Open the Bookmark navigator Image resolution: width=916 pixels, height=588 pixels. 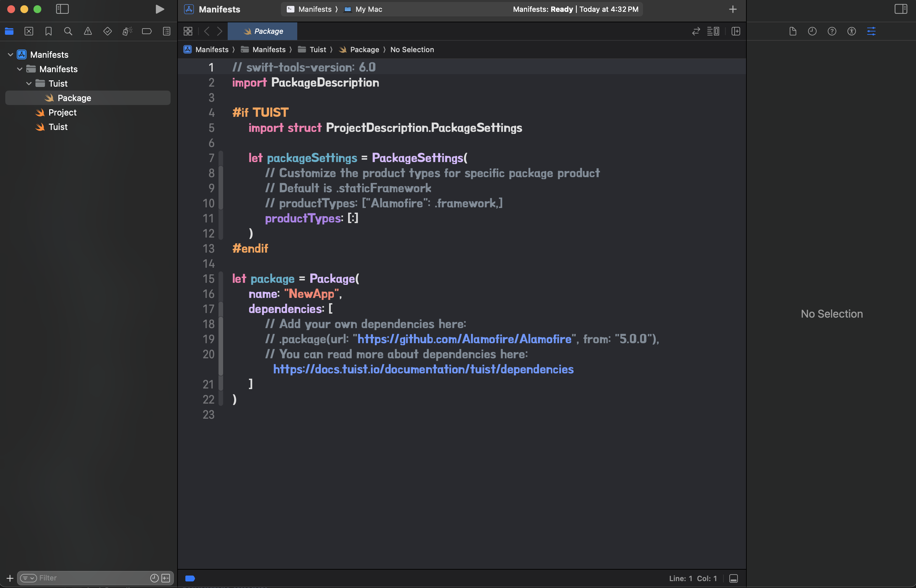tap(49, 31)
